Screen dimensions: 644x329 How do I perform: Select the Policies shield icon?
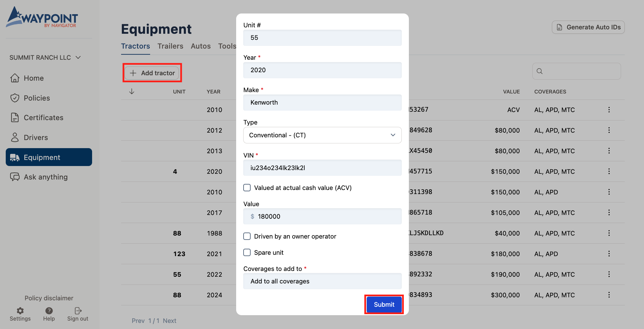tap(15, 98)
